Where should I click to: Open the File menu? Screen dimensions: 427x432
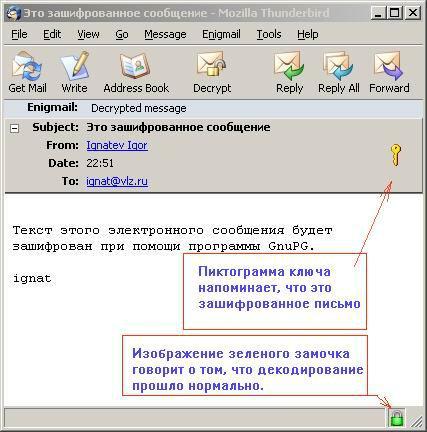(x=19, y=34)
